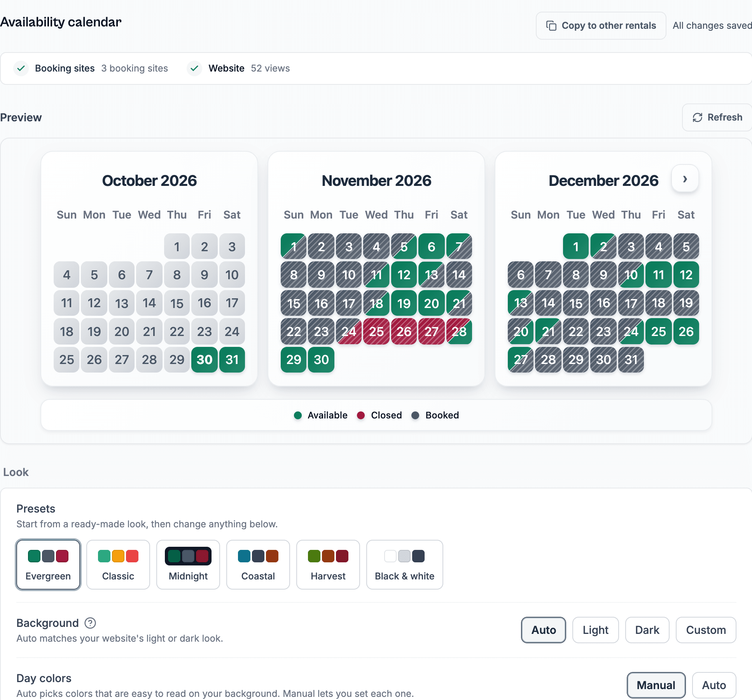Click the Refresh preview button
Viewport: 752px width, 700px height.
tap(717, 117)
